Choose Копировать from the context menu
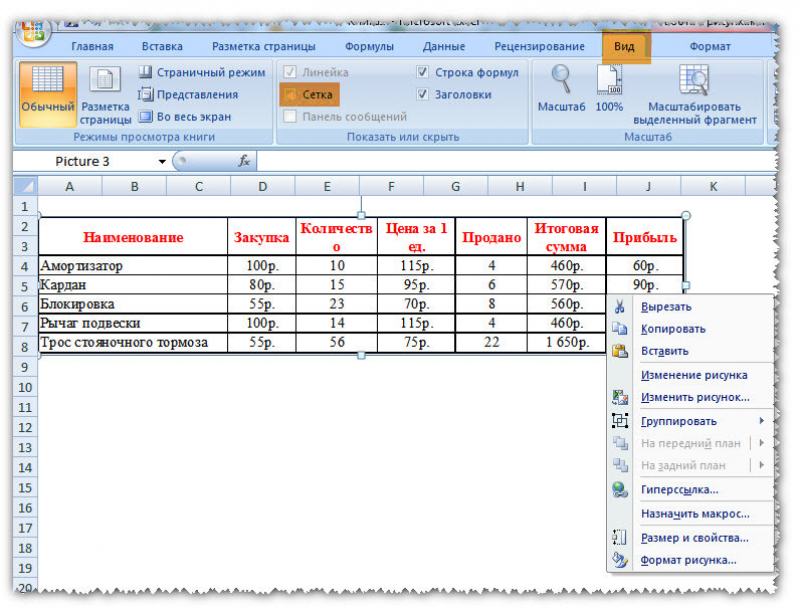The height and width of the screenshot is (614, 800). coord(673,329)
